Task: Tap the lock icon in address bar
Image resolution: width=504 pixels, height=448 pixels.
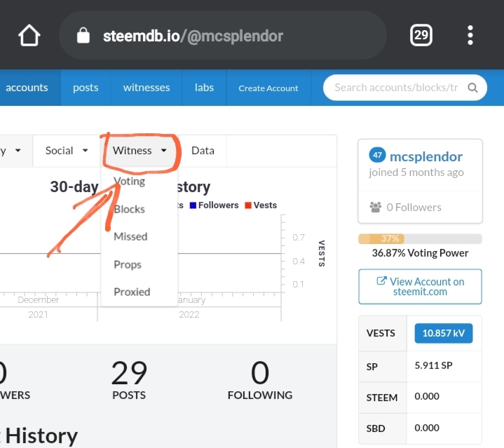Action: 83,35
